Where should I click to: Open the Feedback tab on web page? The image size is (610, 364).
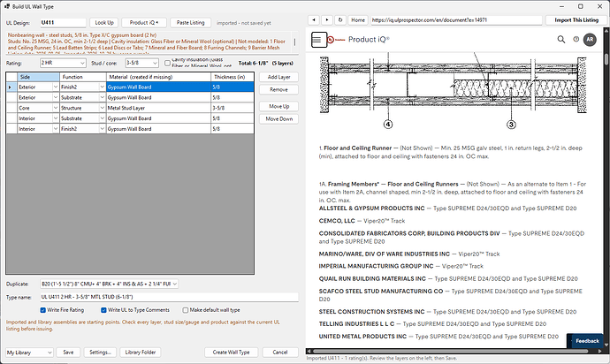tap(587, 341)
